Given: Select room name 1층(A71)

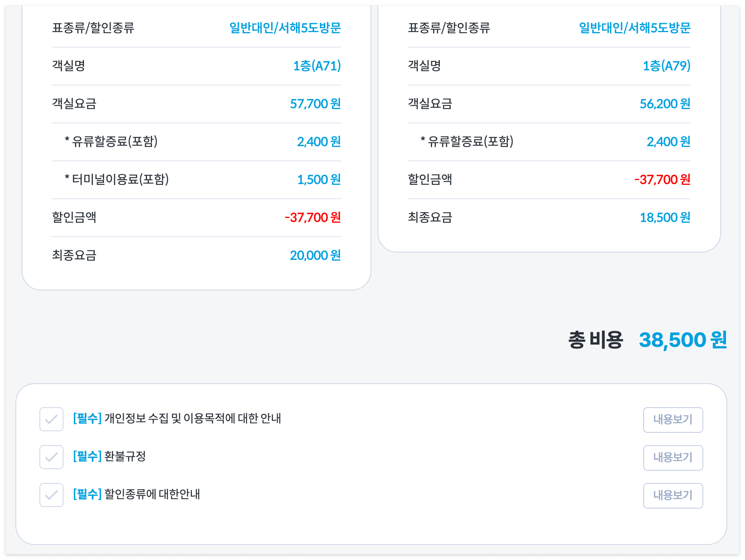Looking at the screenshot, I should (317, 66).
